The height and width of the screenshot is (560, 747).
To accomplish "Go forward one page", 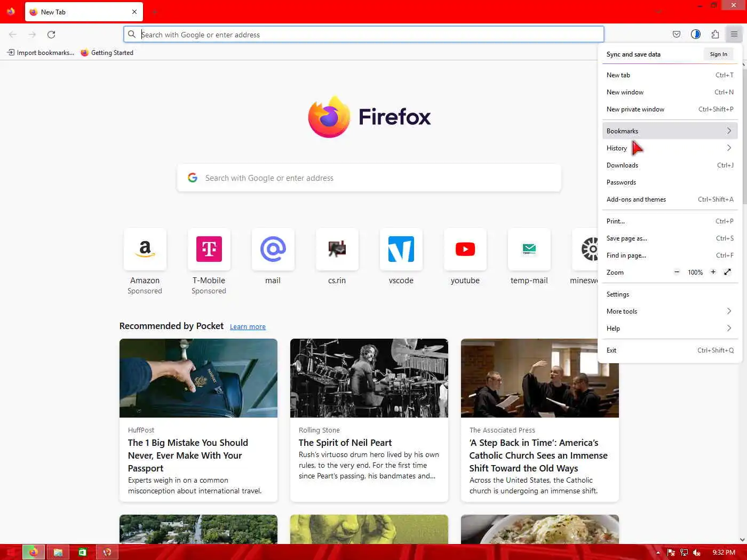I will pyautogui.click(x=32, y=34).
